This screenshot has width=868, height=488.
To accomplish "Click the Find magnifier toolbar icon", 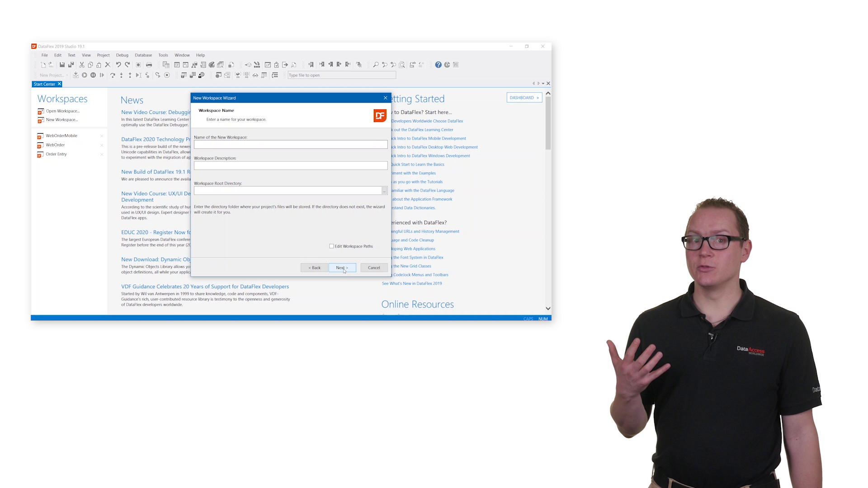I will [x=376, y=65].
